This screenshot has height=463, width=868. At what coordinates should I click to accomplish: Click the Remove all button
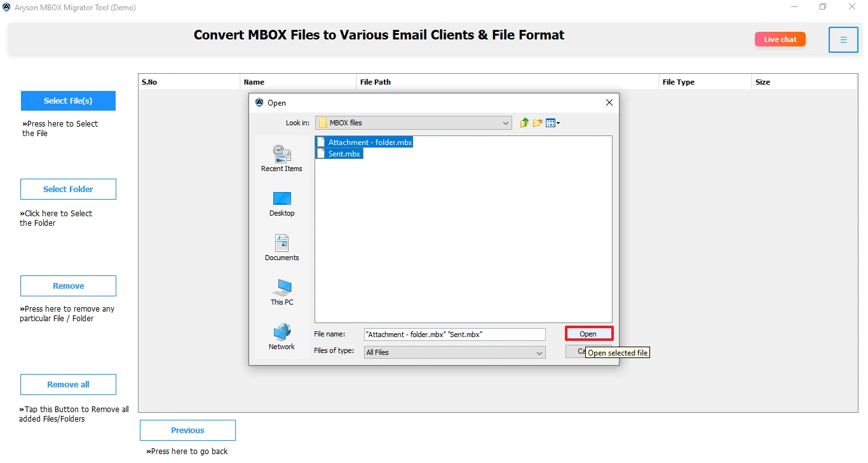pos(68,384)
